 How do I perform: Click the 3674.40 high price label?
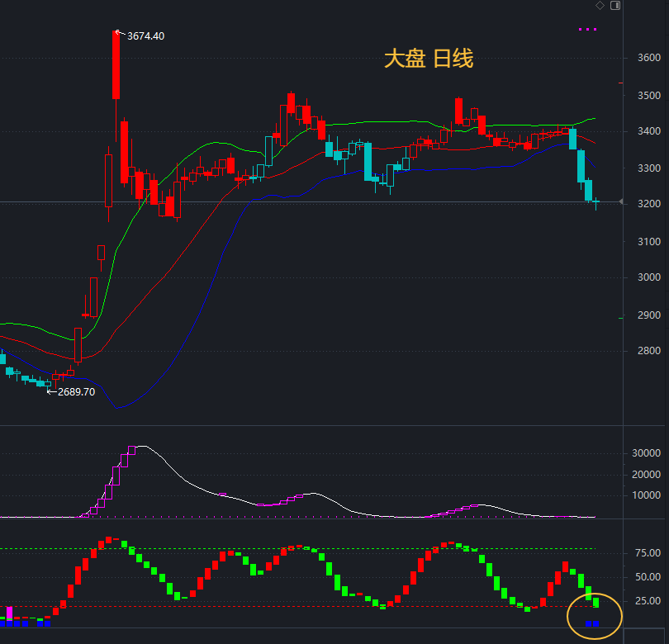[145, 36]
